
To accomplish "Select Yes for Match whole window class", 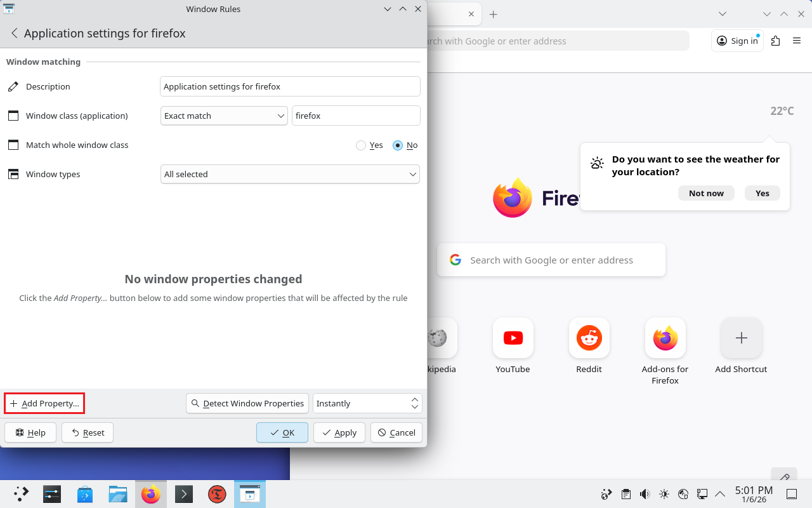I will point(361,145).
